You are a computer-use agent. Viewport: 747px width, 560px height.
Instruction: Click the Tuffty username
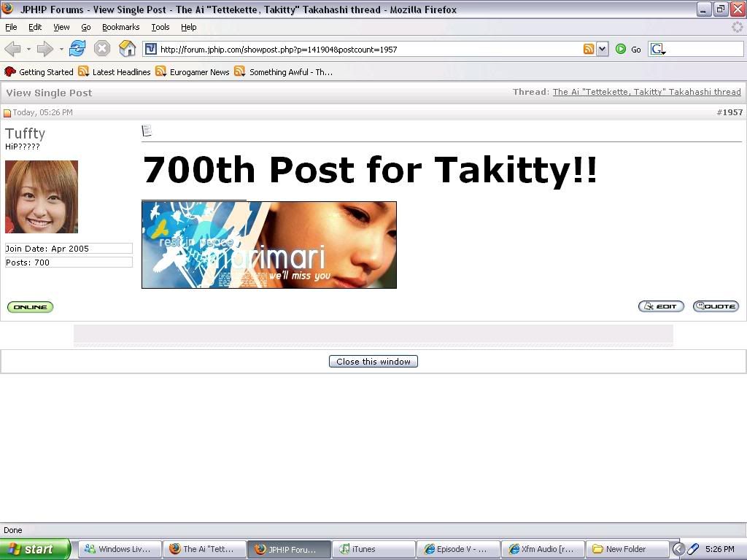click(26, 133)
